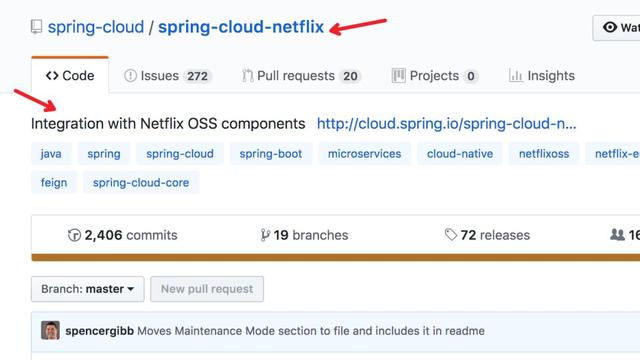Click the language color bar

tap(336, 257)
